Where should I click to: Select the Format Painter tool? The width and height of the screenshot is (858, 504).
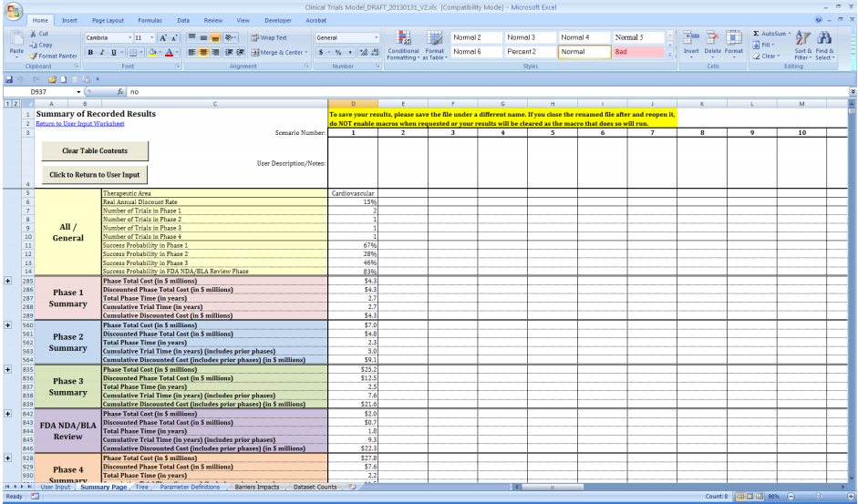(x=55, y=55)
